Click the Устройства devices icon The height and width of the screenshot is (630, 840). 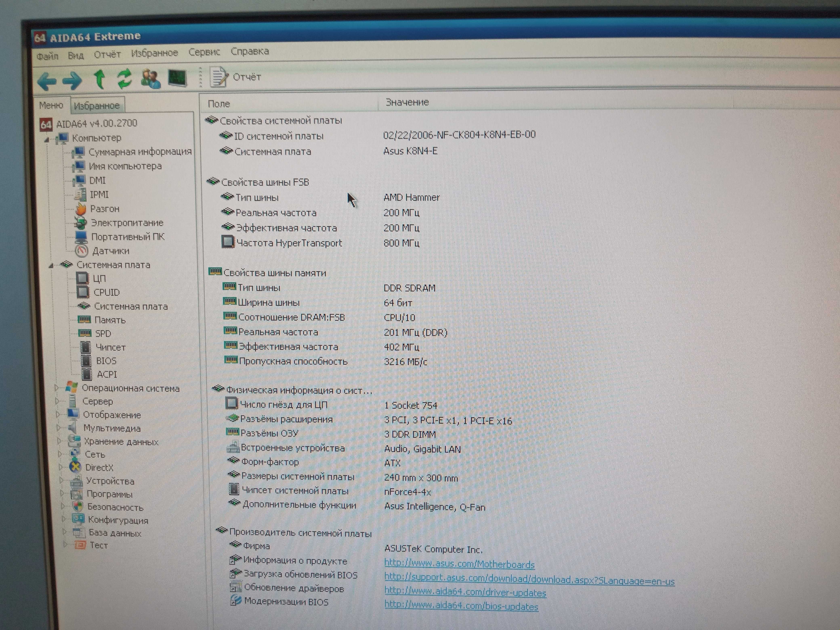coord(76,481)
